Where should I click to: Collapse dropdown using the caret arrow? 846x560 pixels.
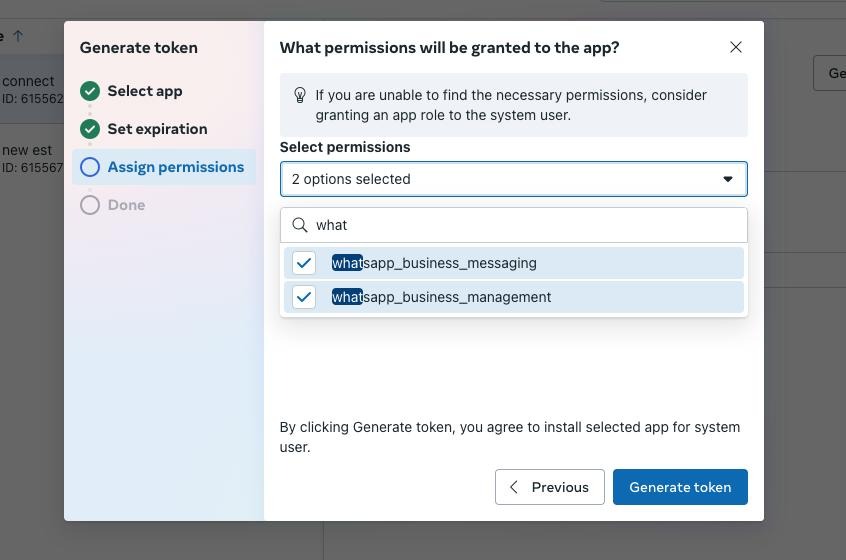point(728,179)
